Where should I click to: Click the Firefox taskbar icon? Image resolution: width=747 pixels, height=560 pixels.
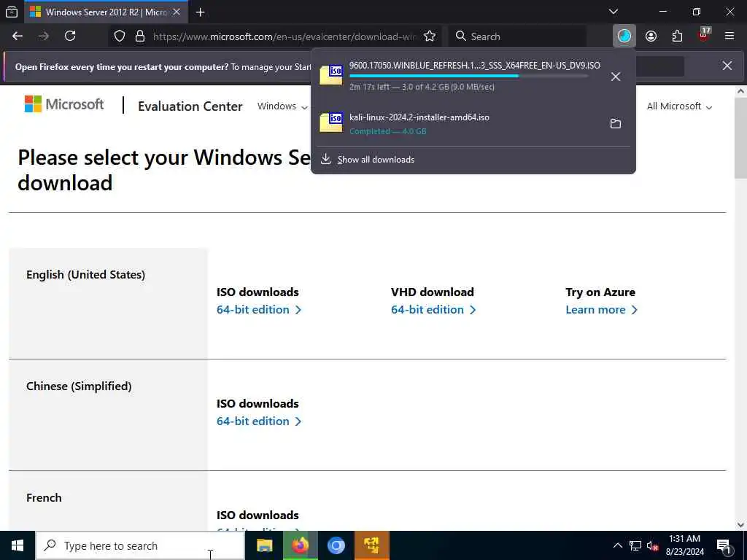click(x=300, y=545)
